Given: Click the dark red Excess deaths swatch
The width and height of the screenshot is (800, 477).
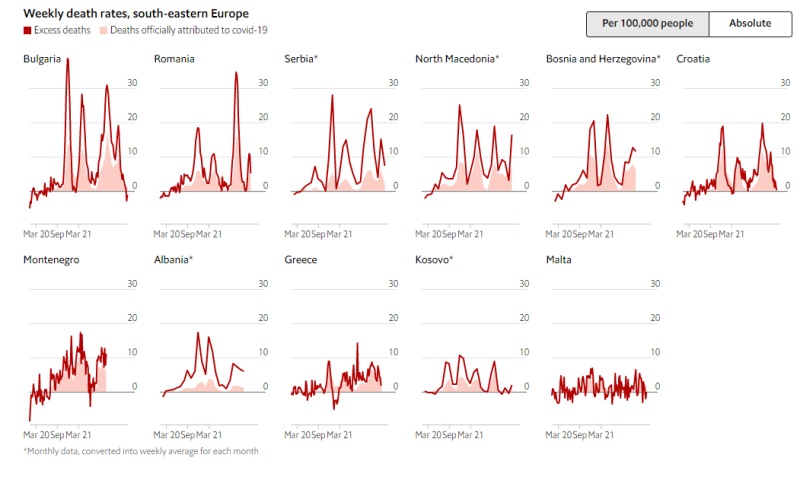Looking at the screenshot, I should click(26, 31).
